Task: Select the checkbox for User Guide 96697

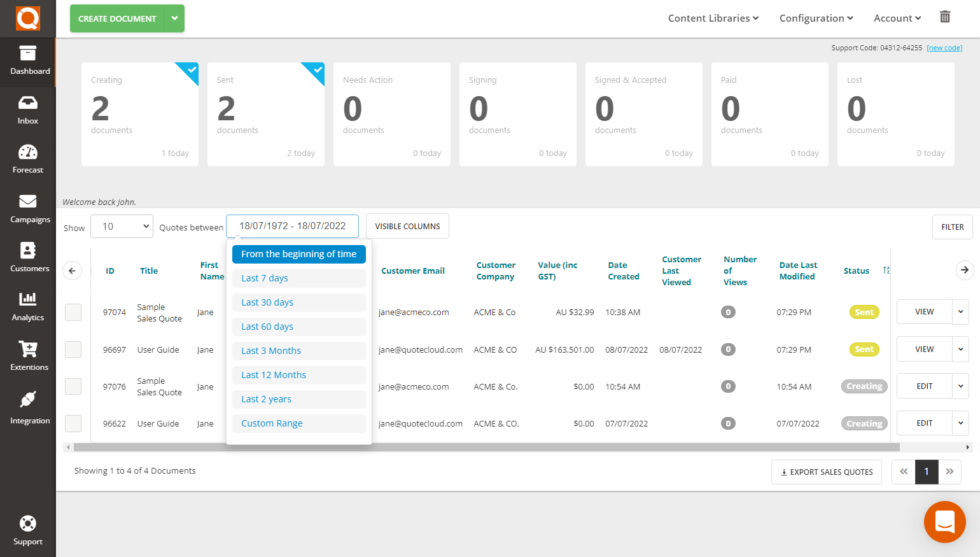Action: point(73,349)
